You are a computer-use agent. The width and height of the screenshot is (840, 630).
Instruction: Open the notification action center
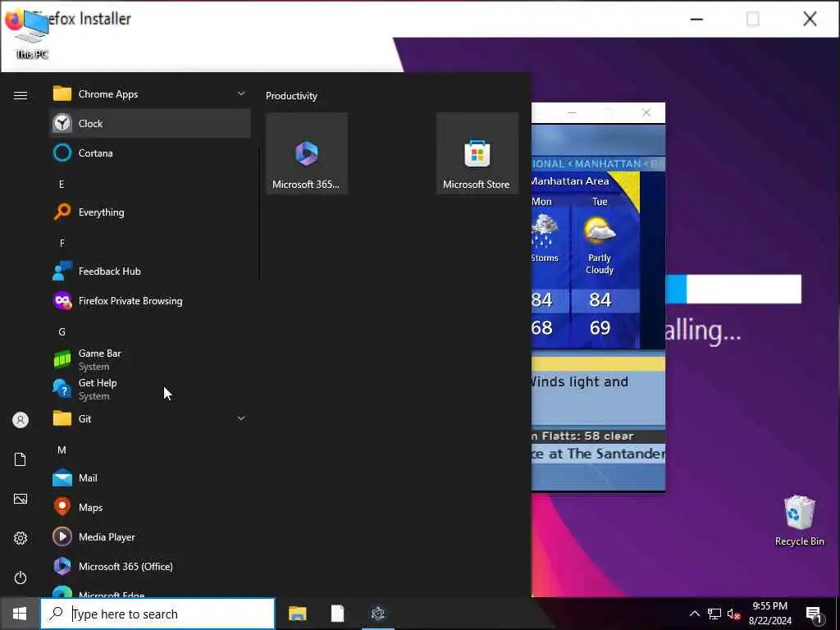tap(815, 614)
